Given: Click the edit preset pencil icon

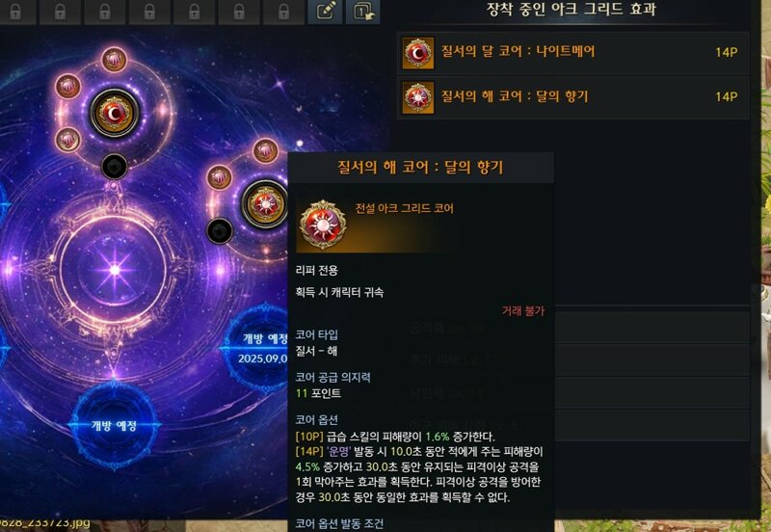Looking at the screenshot, I should [325, 12].
